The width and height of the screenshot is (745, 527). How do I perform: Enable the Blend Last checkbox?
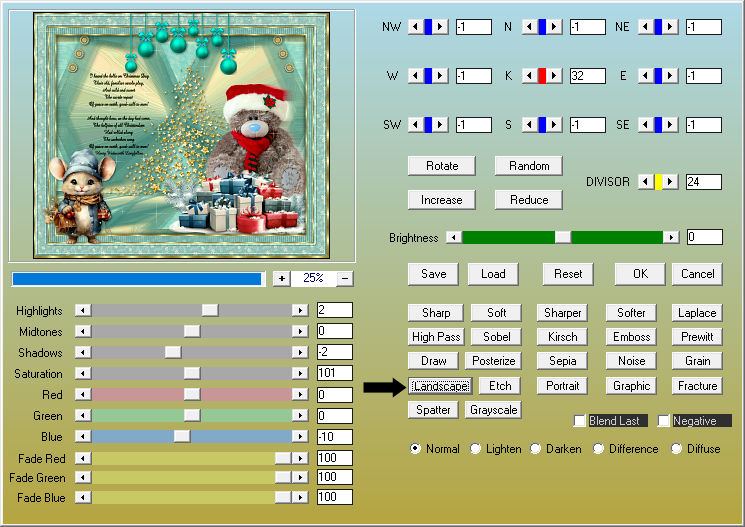coord(579,421)
